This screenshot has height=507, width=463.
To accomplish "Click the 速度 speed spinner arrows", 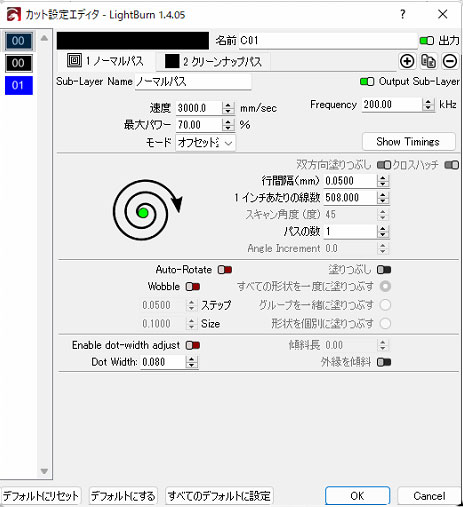I will click(228, 108).
